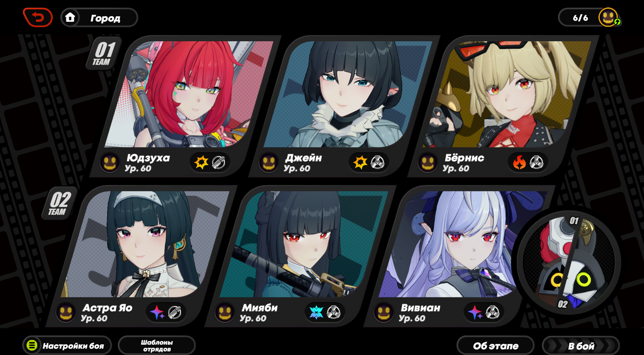Start the fight with В бой
This screenshot has width=644, height=355.
581,346
